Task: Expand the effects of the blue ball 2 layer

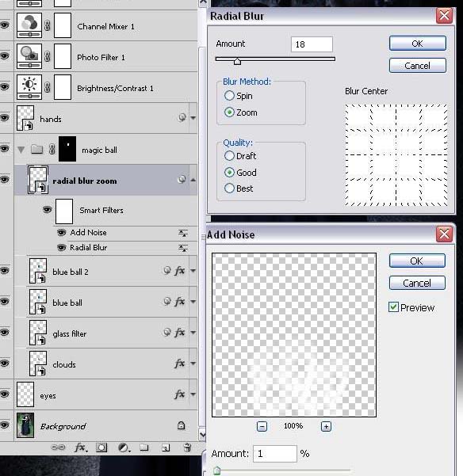Action: 193,271
